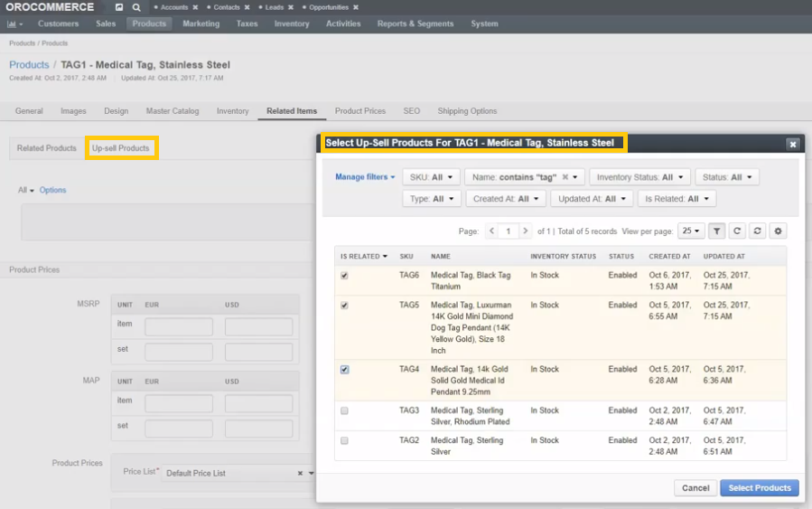Open the Customers menu
Viewport: 812px width, 509px height.
click(x=58, y=24)
